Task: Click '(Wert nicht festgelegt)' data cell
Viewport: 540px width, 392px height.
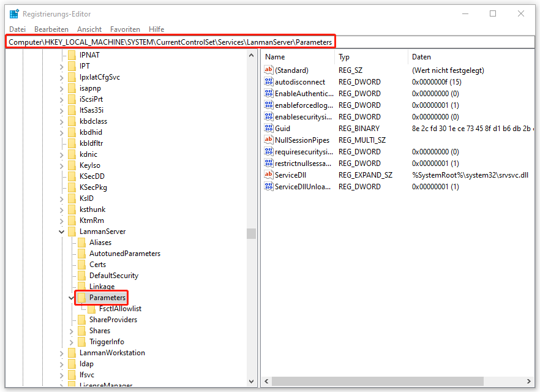Action: pyautogui.click(x=448, y=70)
